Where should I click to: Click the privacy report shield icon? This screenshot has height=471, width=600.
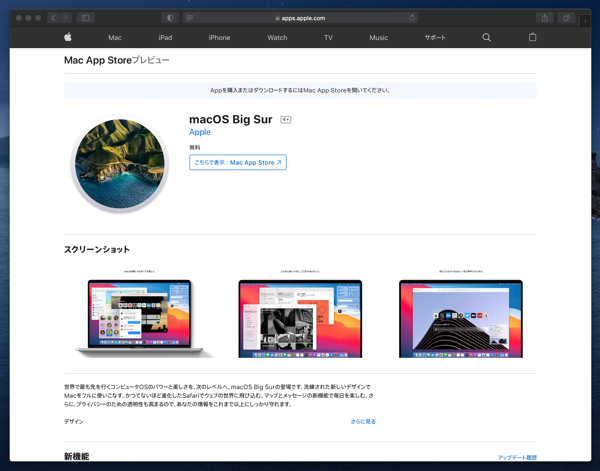170,18
